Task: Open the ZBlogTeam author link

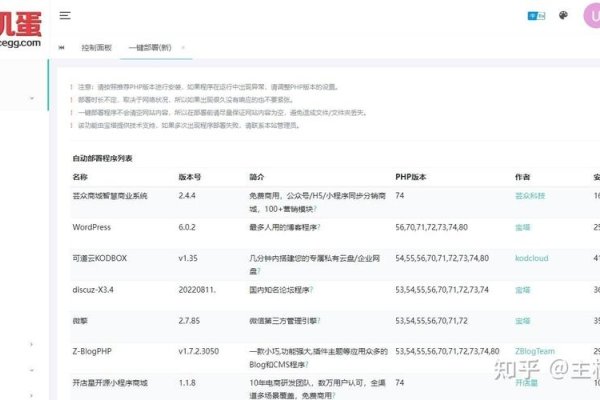Action: point(535,351)
